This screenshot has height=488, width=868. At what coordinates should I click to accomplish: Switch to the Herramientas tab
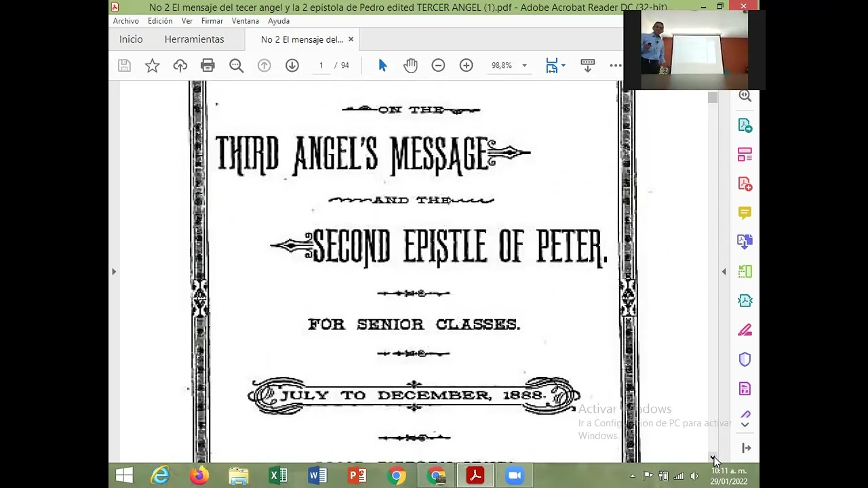194,39
